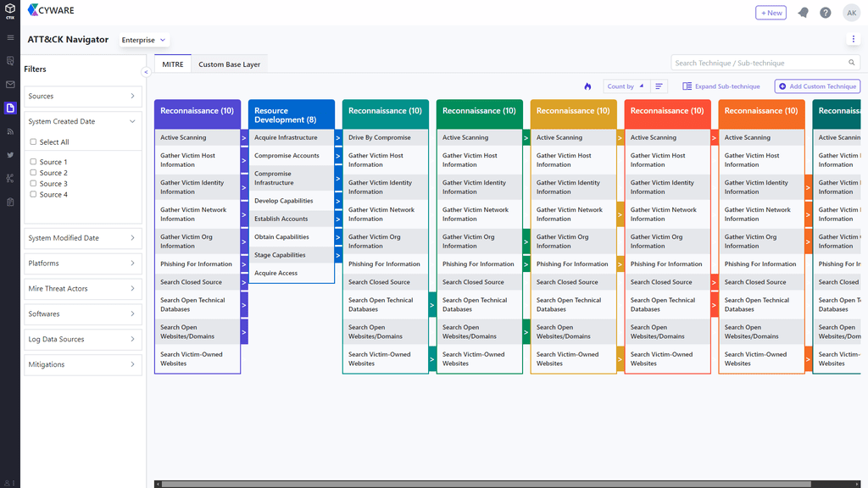Select the Drive By Compromise technique
Screen dimensions: 868x488
(x=386, y=138)
